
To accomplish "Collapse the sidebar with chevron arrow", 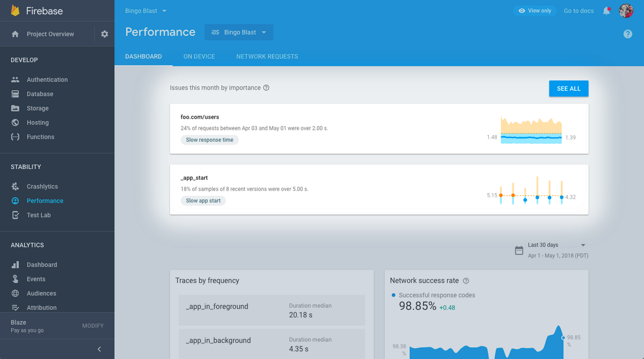I will 99,349.
